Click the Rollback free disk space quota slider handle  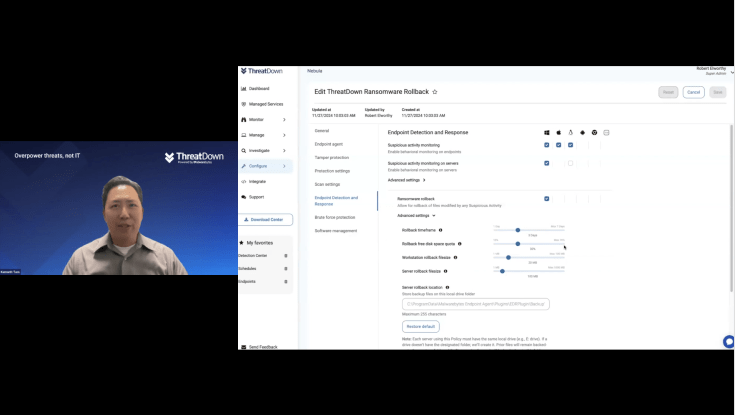pyautogui.click(x=518, y=244)
